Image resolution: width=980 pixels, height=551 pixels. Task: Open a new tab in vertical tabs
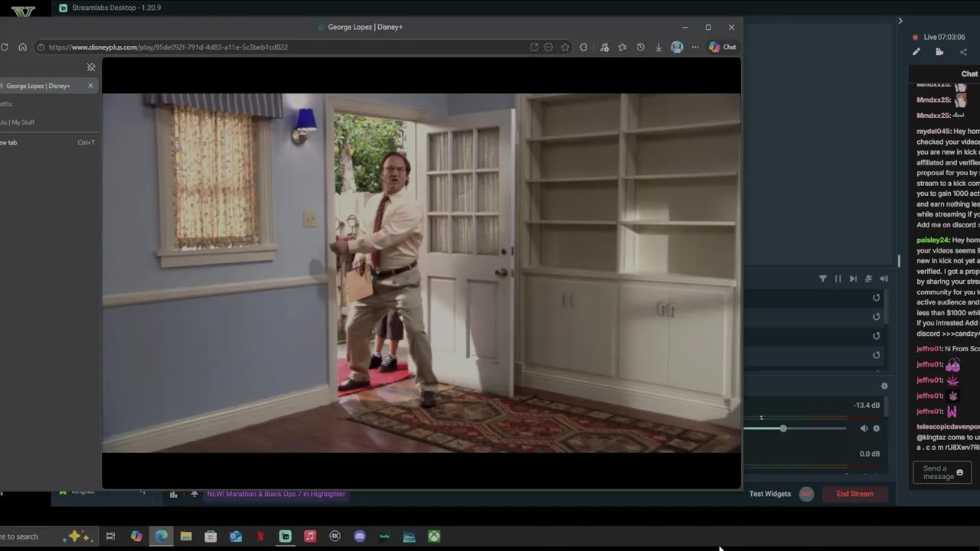(46, 142)
